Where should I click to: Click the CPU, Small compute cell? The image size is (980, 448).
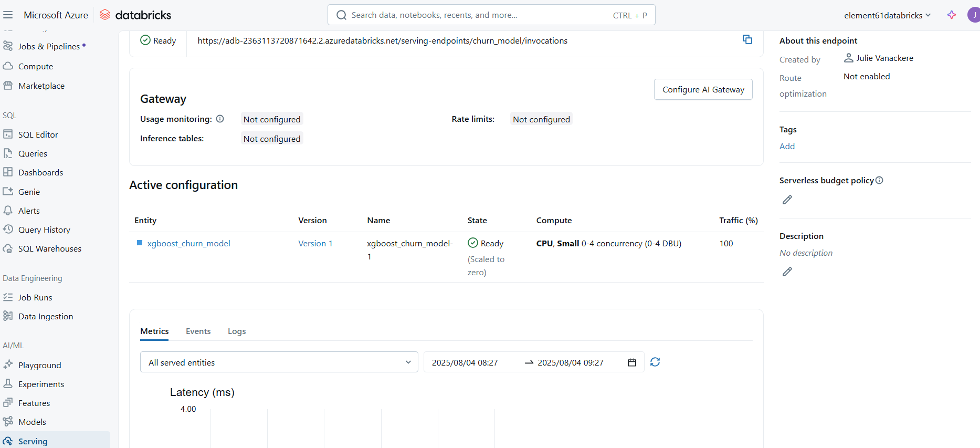pyautogui.click(x=609, y=243)
